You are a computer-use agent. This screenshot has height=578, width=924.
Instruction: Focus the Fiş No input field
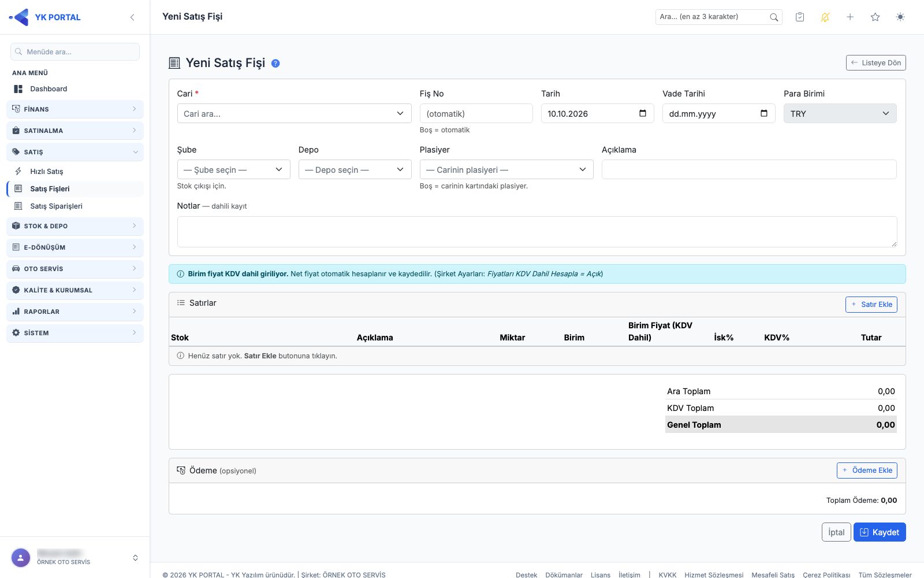pyautogui.click(x=476, y=113)
